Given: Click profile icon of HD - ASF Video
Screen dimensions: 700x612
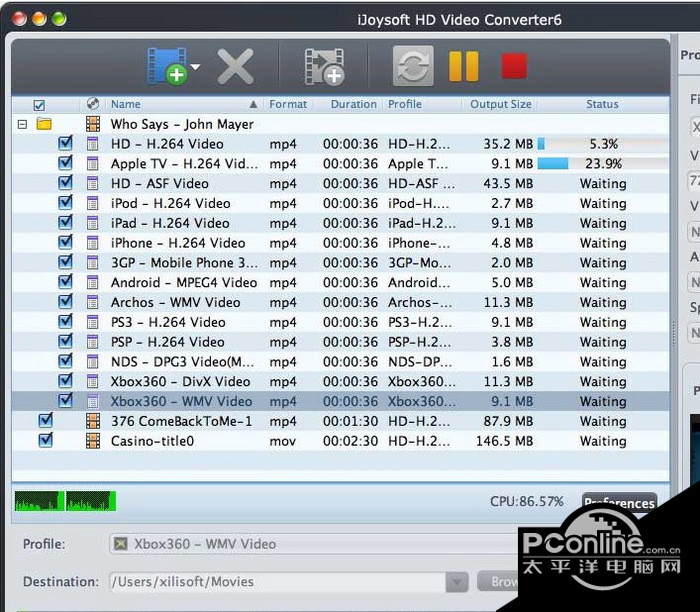Looking at the screenshot, I should 92,183.
